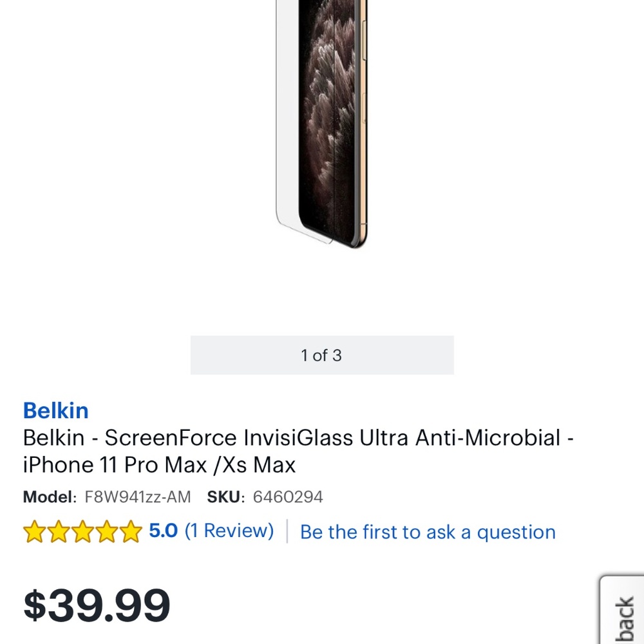Click the screen protector product image
The image size is (644, 644).
322,129
